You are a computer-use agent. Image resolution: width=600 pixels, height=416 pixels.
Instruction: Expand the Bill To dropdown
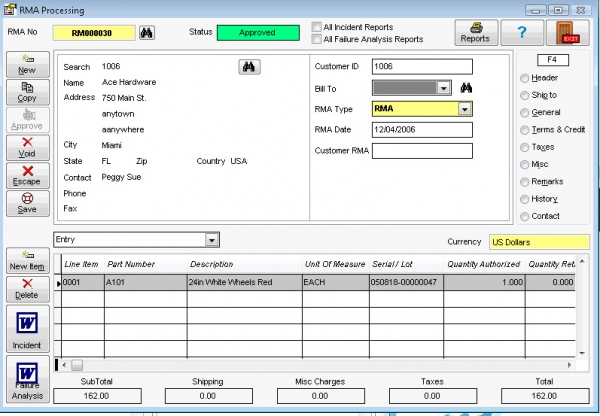(444, 88)
